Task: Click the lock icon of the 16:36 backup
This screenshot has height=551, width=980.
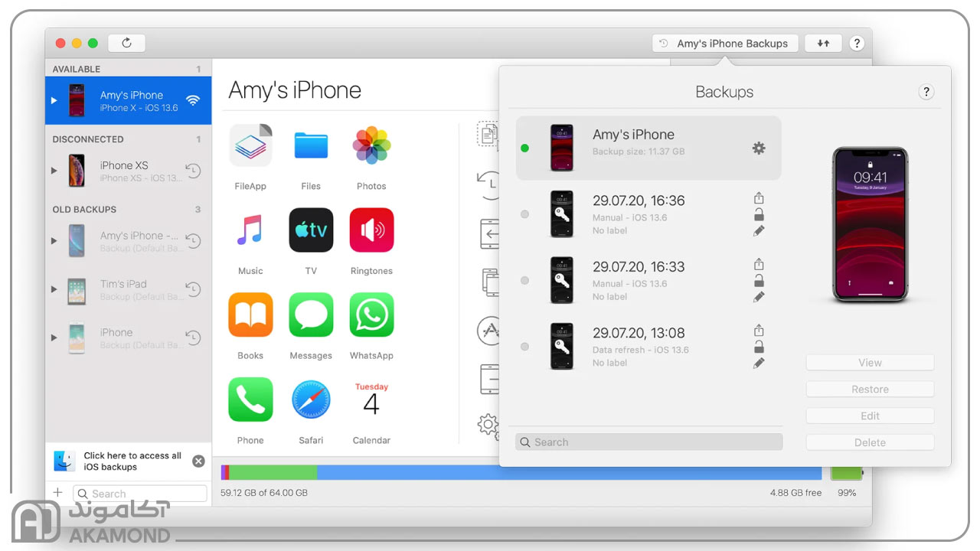Action: 759,215
